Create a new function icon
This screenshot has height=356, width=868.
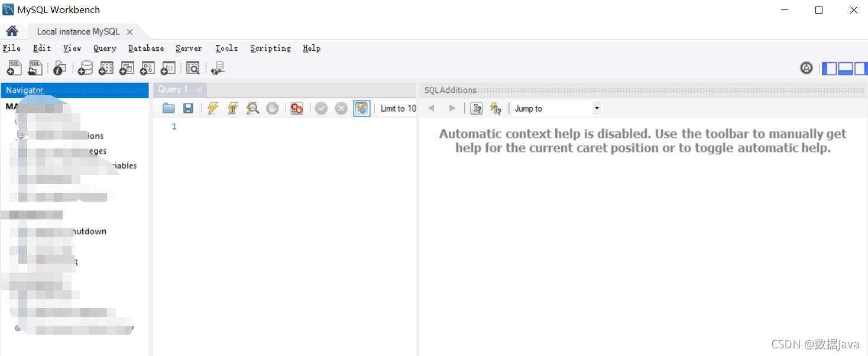(168, 68)
